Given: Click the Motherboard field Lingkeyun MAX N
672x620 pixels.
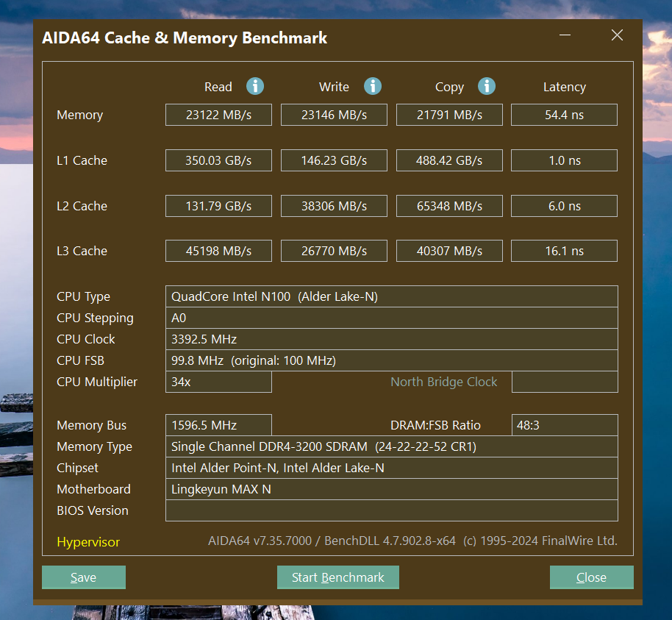Looking at the screenshot, I should [x=392, y=489].
